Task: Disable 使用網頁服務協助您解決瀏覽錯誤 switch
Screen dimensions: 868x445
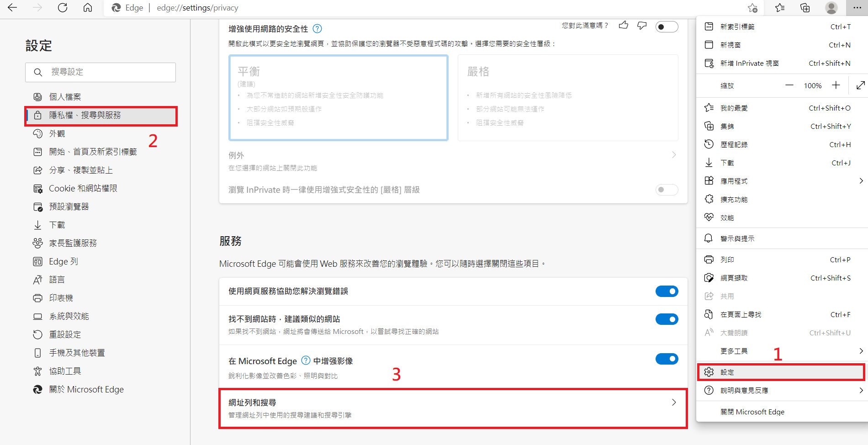Action: tap(667, 291)
